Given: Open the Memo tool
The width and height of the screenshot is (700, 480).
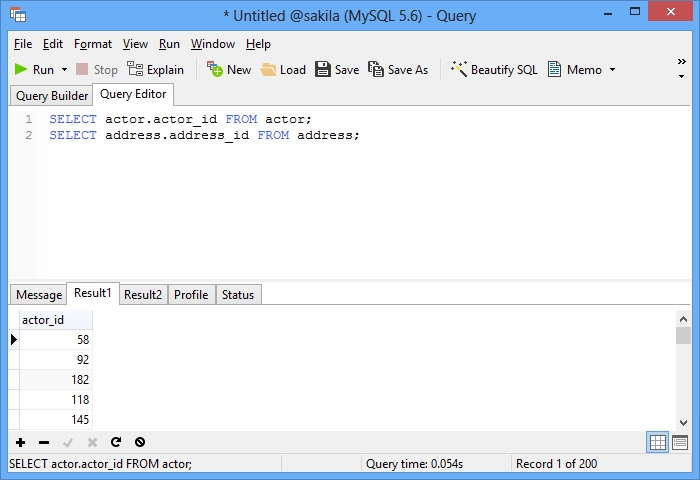Looking at the screenshot, I should tap(575, 70).
